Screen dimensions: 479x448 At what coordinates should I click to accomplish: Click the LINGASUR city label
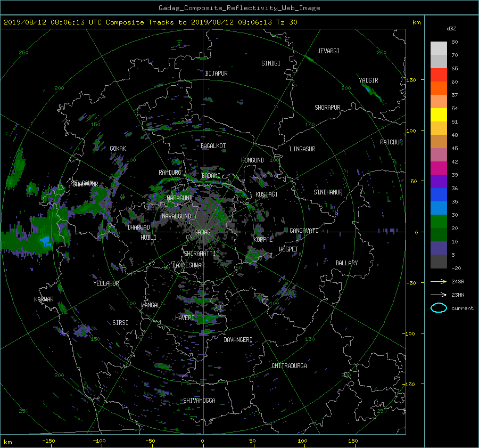coord(302,149)
